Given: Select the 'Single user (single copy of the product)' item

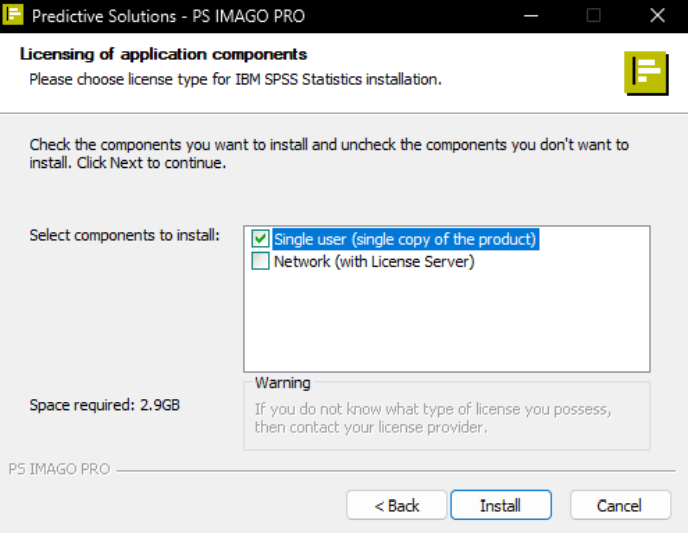Looking at the screenshot, I should click(405, 240).
